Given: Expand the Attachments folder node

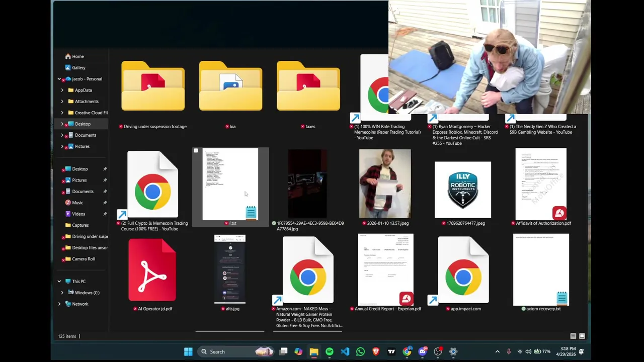Looking at the screenshot, I should [62, 102].
